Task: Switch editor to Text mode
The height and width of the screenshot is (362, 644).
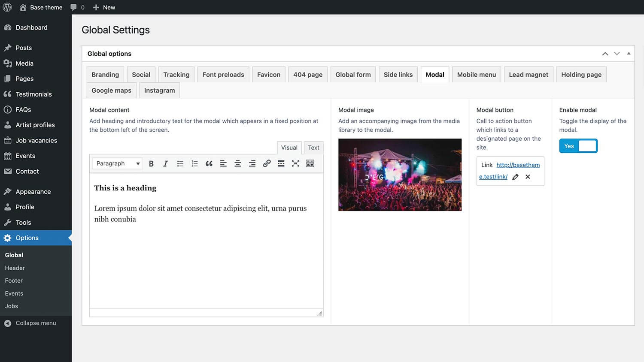Action: (x=313, y=148)
